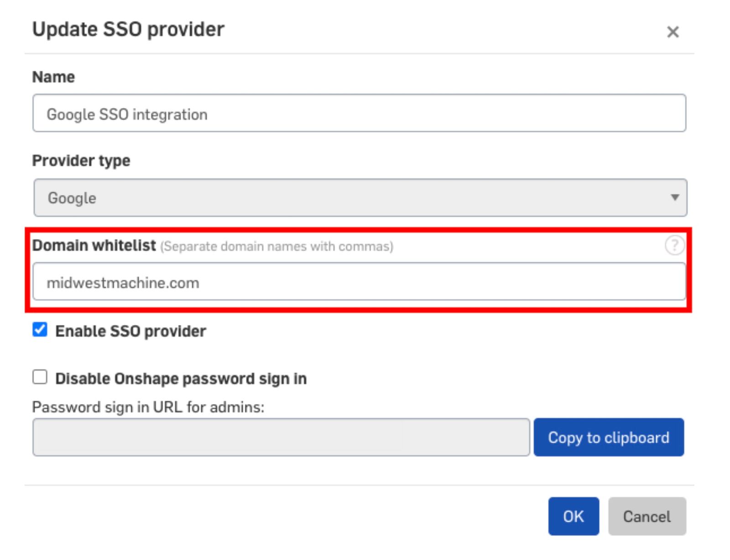Viewport: 730px width, 560px height.
Task: Cancel the SSO provider update
Action: (647, 516)
